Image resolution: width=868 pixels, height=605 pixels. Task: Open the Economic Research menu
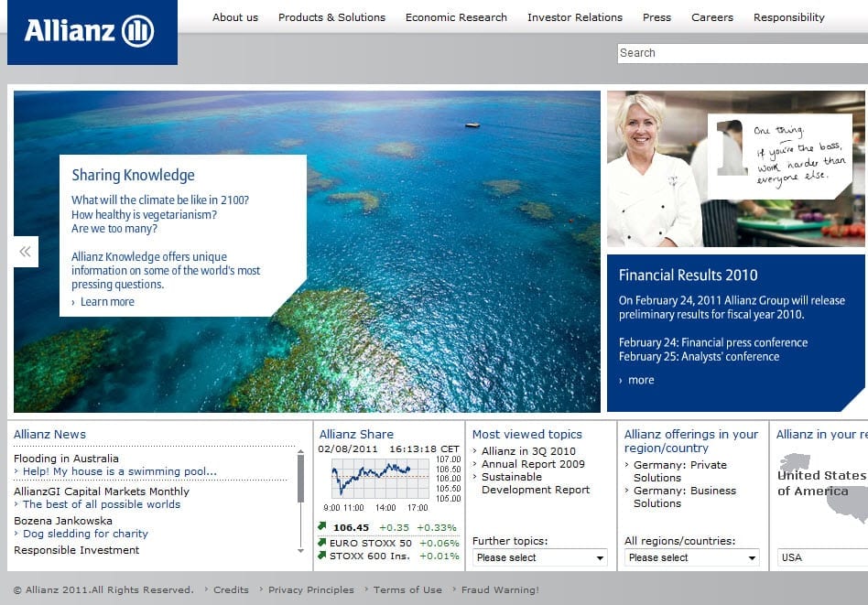(x=456, y=17)
